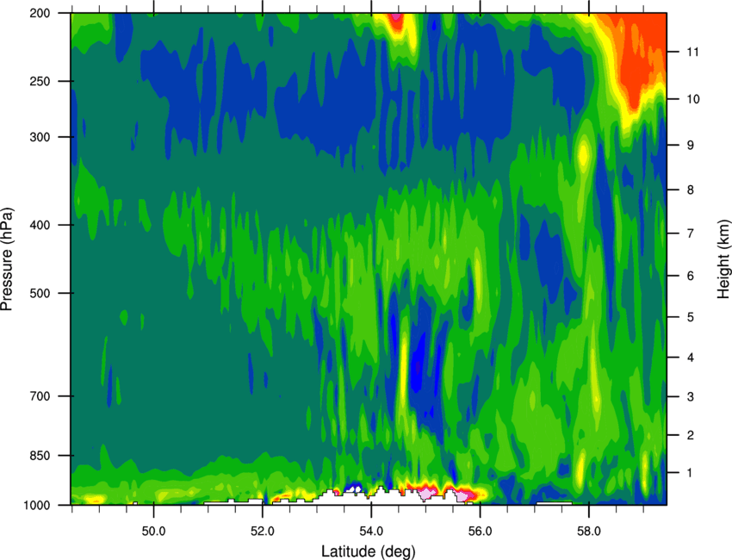This screenshot has height=560, width=732.
Task: Click the 200 pressure tick label
Action: click(40, 13)
